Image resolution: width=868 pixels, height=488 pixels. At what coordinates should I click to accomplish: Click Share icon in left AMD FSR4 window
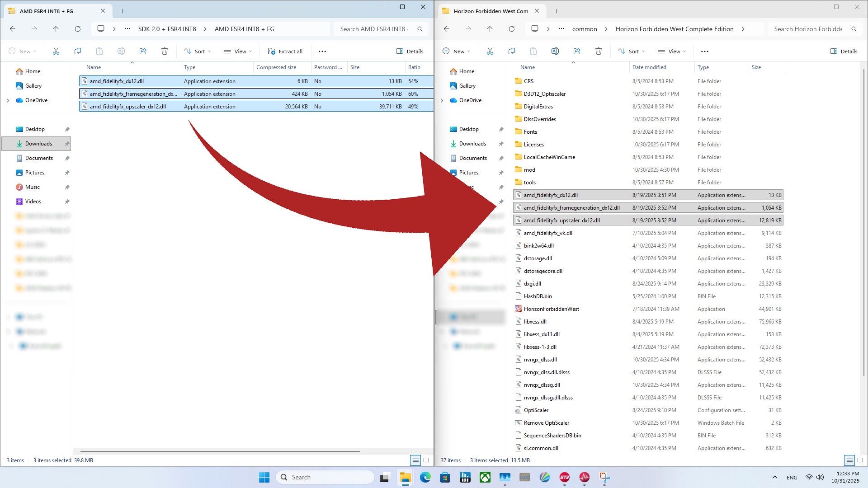coord(143,51)
